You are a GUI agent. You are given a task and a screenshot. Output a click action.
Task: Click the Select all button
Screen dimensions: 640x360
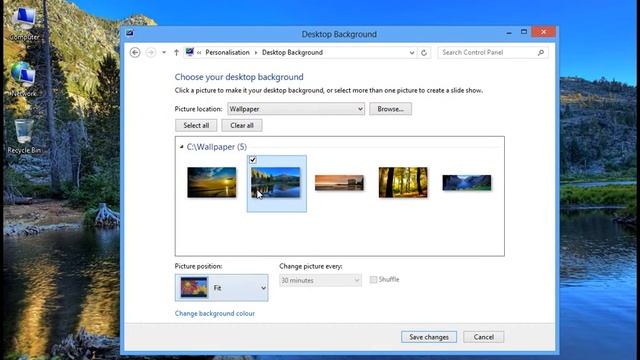click(196, 125)
